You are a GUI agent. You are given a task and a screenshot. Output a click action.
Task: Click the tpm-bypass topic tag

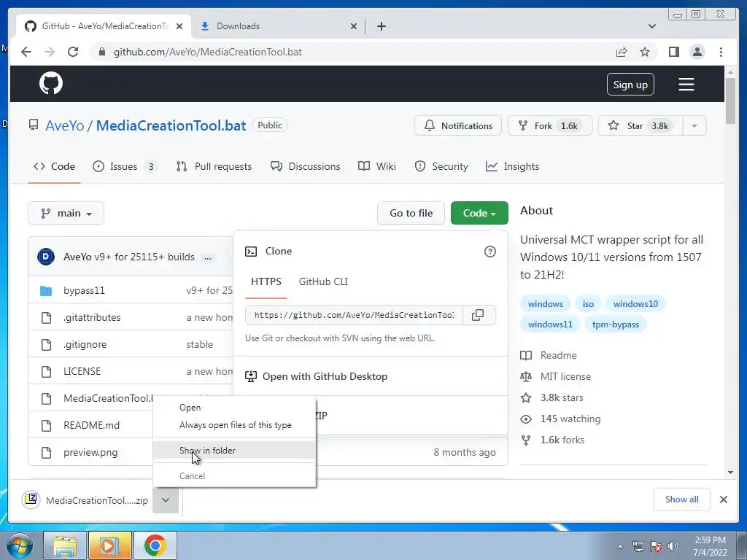616,324
